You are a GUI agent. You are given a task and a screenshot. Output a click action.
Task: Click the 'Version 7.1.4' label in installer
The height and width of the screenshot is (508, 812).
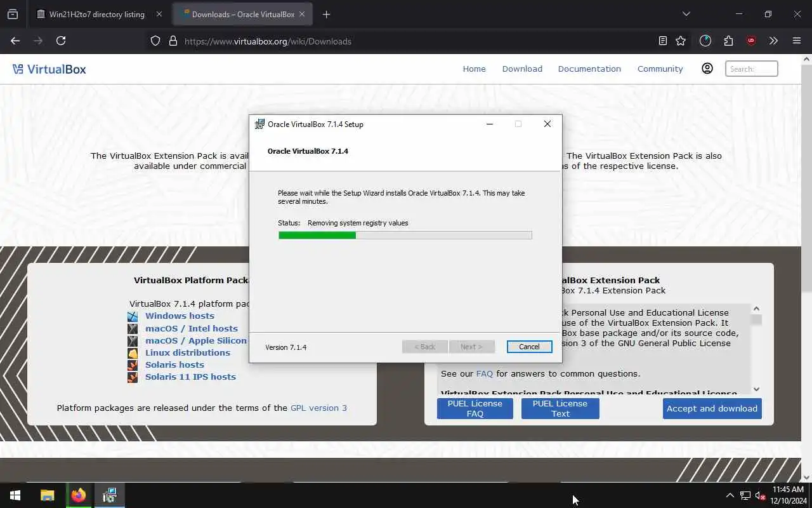285,347
